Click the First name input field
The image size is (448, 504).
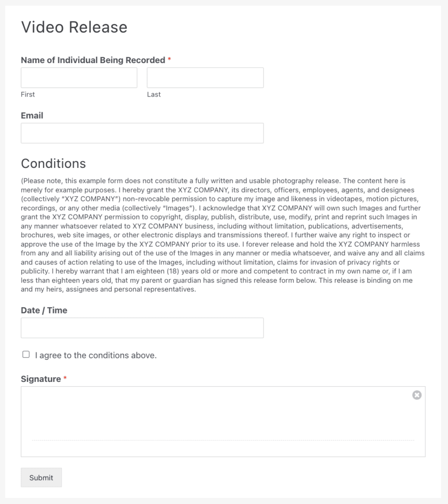coord(79,77)
